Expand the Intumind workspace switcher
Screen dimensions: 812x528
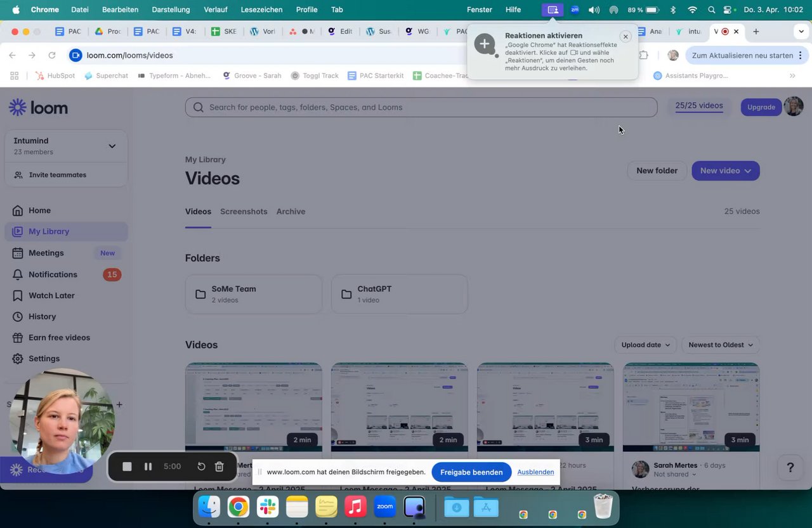click(66, 146)
